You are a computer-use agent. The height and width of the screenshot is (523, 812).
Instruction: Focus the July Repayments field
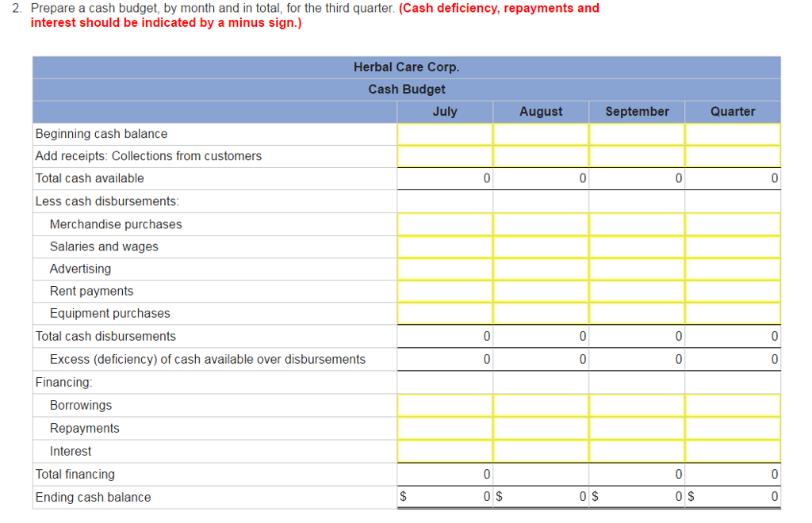[445, 429]
